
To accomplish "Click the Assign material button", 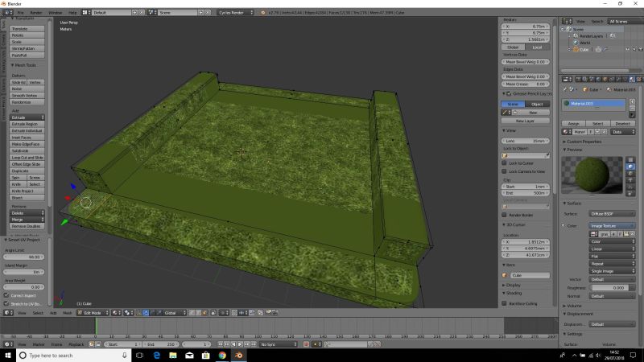I will [573, 124].
